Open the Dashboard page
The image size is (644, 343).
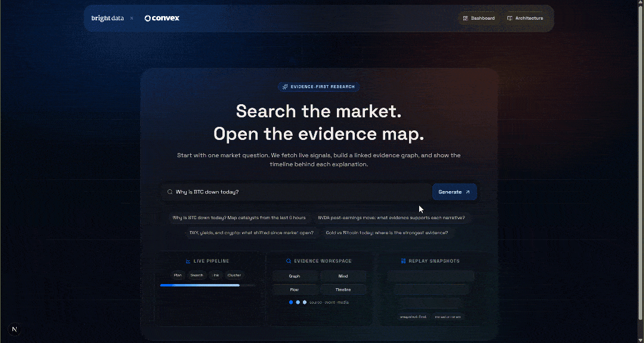coord(479,18)
